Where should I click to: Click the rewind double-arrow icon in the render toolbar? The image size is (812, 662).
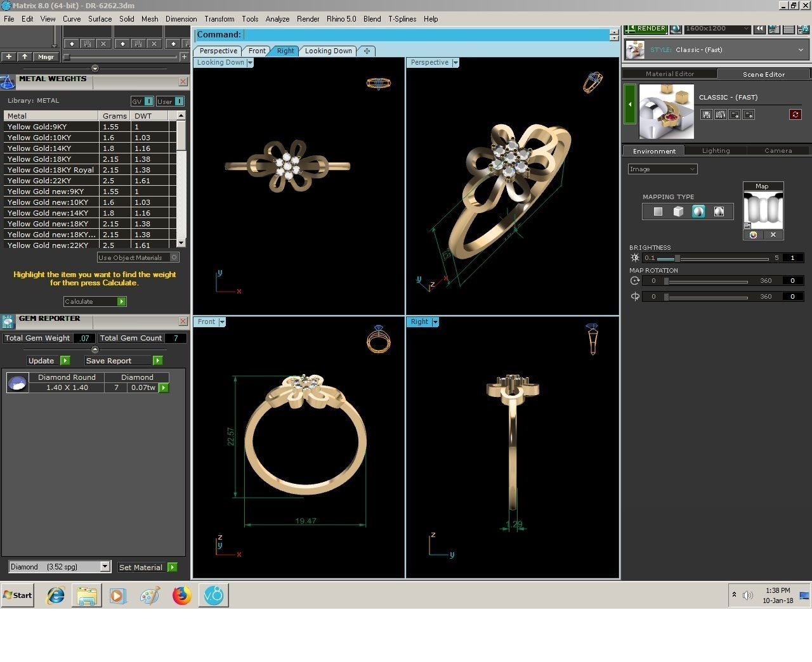(760, 29)
